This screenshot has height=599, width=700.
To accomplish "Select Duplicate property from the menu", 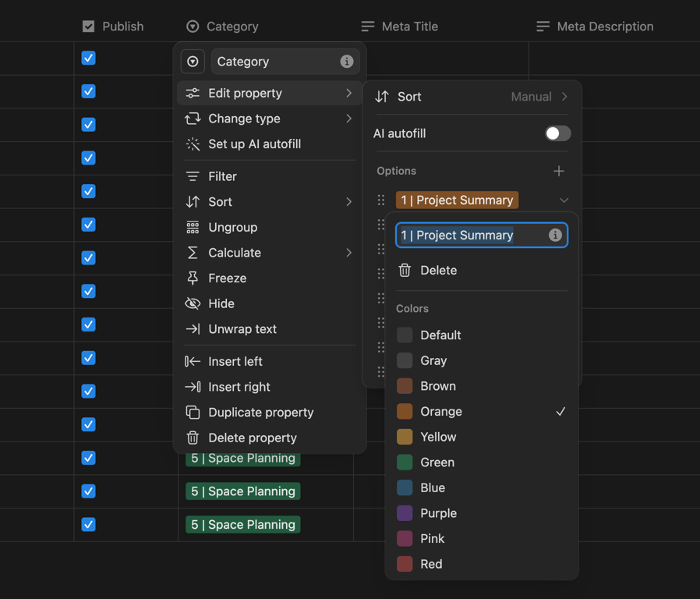I will coord(260,413).
